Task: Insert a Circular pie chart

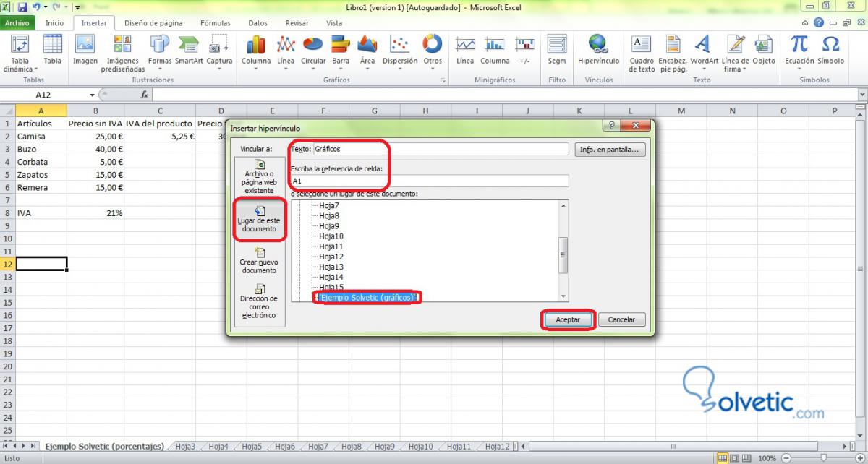Action: click(313, 53)
